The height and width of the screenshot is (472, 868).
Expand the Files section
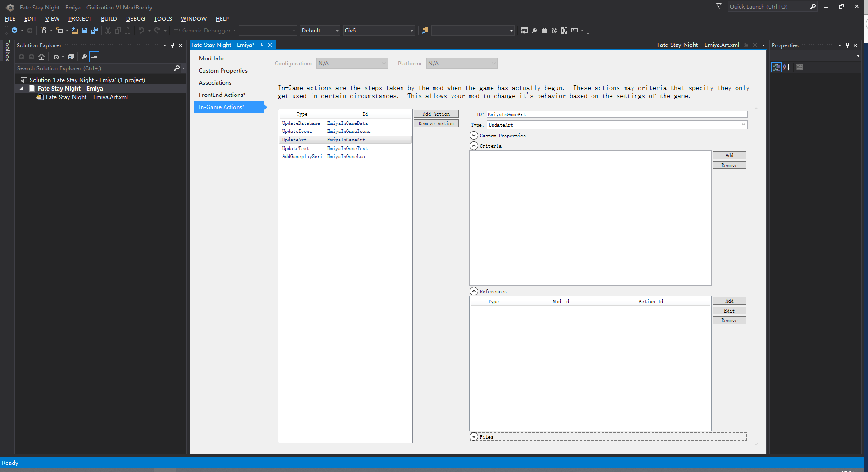click(474, 437)
